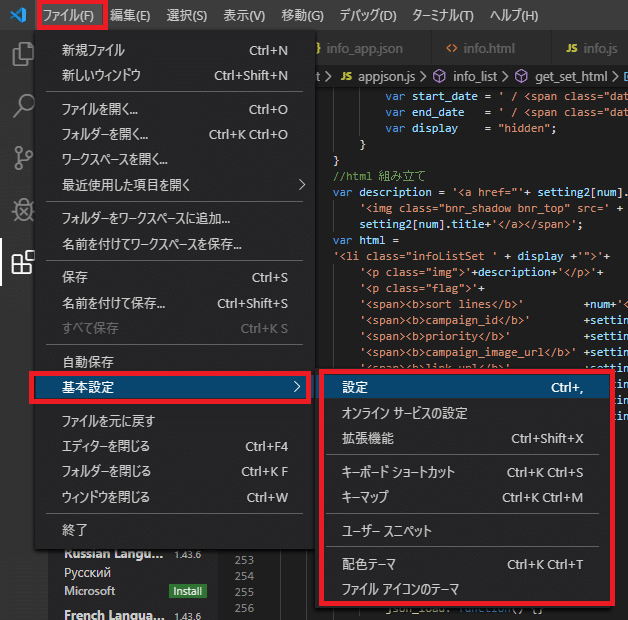Choose エディターを閉じる entry
The image size is (628, 620).
point(175,446)
